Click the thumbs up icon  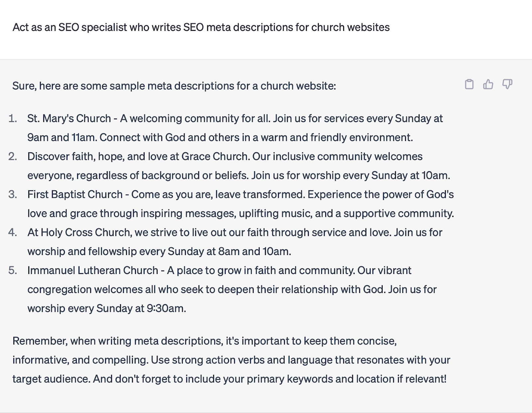click(488, 84)
